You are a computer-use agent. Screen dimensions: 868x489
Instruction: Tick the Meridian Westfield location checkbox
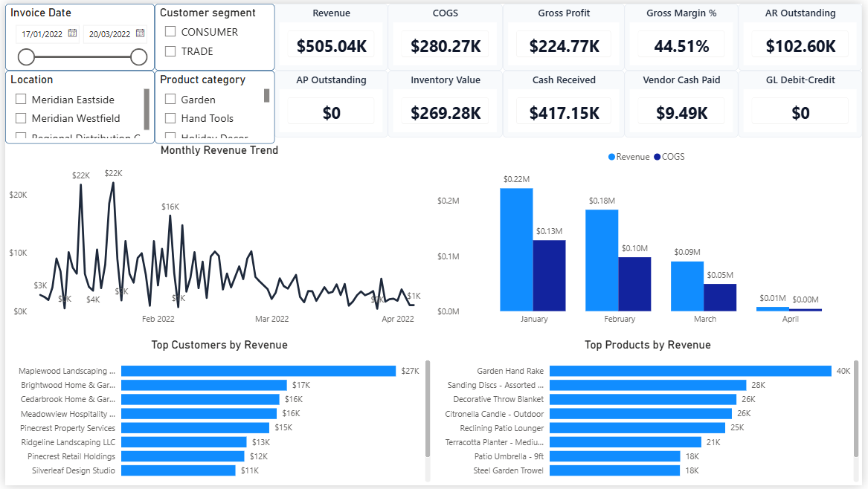coord(21,118)
